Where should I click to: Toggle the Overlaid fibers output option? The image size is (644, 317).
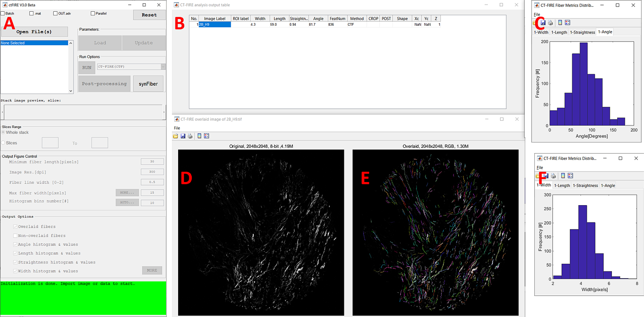(15, 226)
